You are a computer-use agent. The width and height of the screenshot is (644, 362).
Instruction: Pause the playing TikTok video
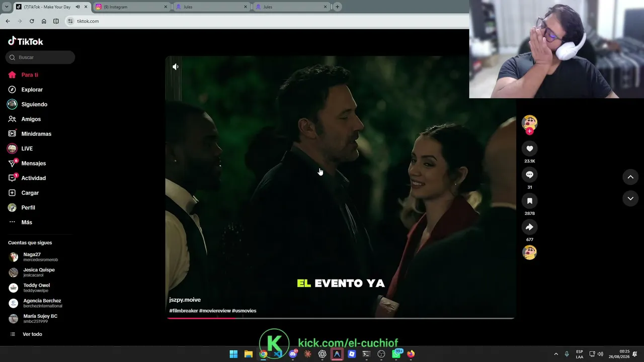click(x=341, y=187)
